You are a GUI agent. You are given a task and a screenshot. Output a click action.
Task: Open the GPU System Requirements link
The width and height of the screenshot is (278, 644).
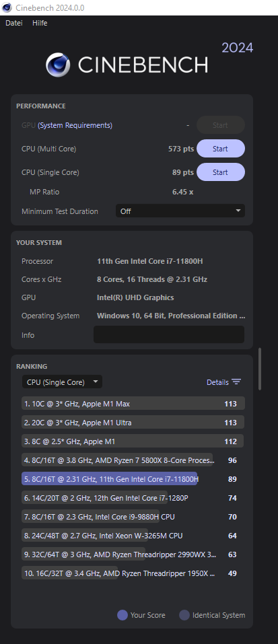click(75, 125)
